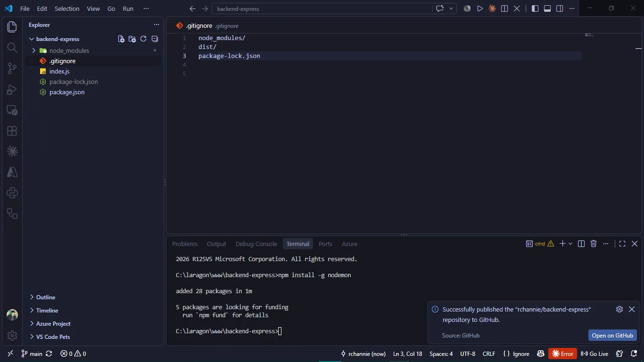Create a new file in backend-express
The width and height of the screenshot is (644, 362).
pos(121,39)
